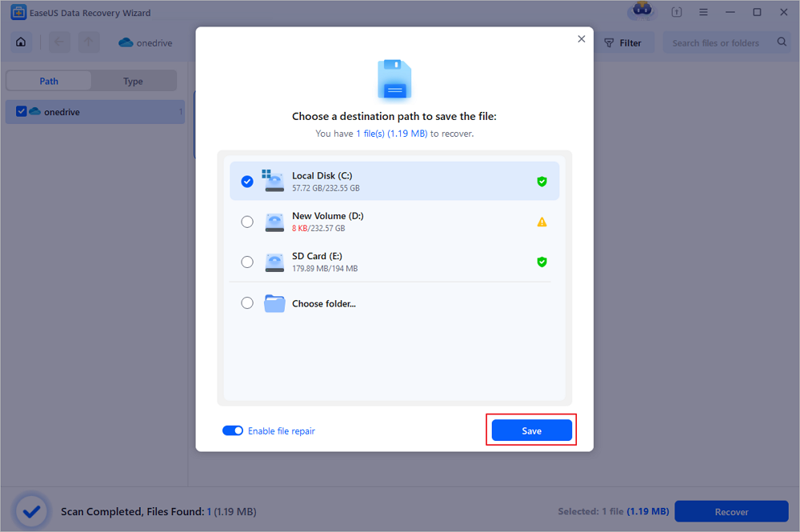Image resolution: width=800 pixels, height=532 pixels.
Task: Click the green shield icon for Local Disk (C:)
Action: pyautogui.click(x=542, y=181)
